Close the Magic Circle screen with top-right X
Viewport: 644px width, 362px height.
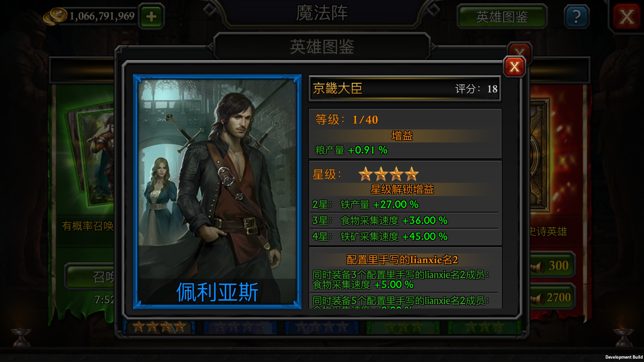tap(626, 17)
